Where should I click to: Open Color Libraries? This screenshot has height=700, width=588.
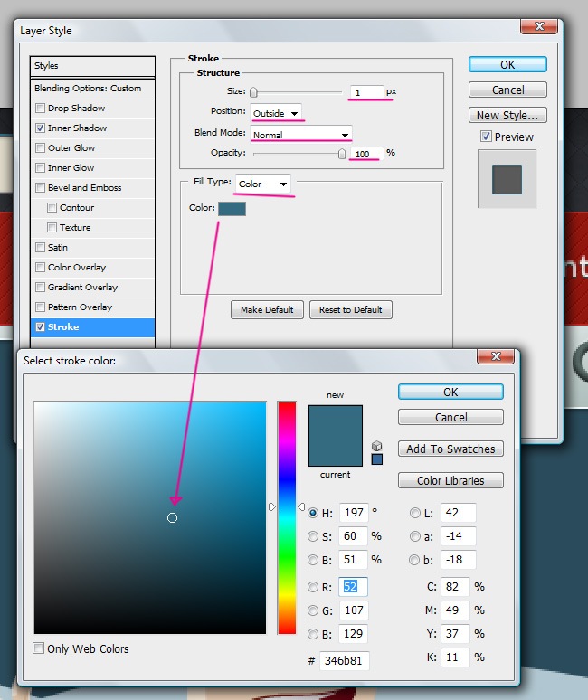click(x=450, y=481)
